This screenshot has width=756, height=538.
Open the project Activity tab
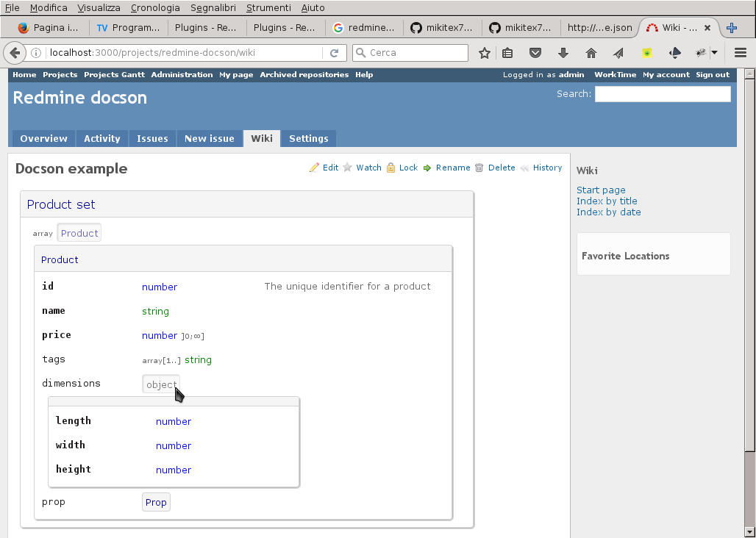[102, 139]
